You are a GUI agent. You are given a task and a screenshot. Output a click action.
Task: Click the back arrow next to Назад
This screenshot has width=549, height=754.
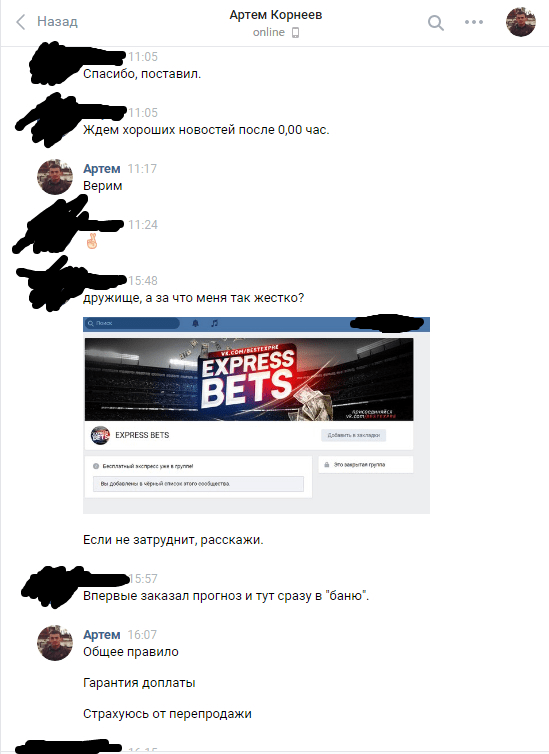pyautogui.click(x=21, y=22)
